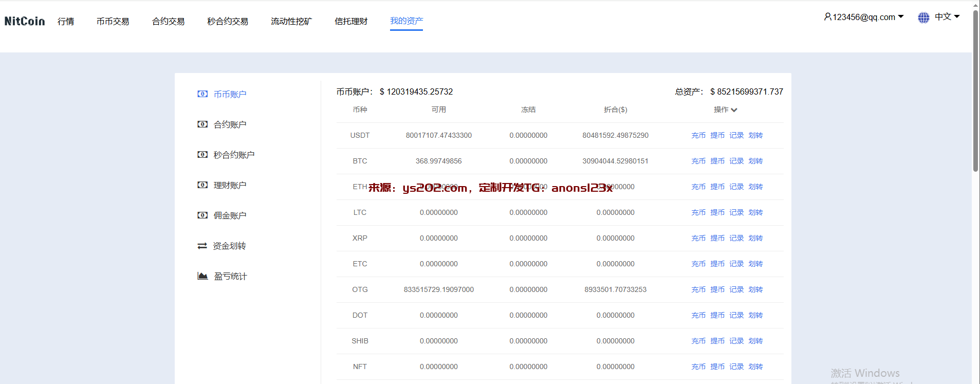The image size is (980, 384).
Task: Click the 理财账户 sidebar icon
Action: click(202, 185)
